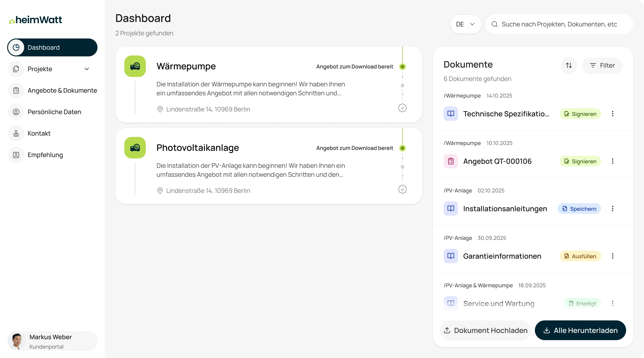Open the Empfehlung page

click(52, 155)
